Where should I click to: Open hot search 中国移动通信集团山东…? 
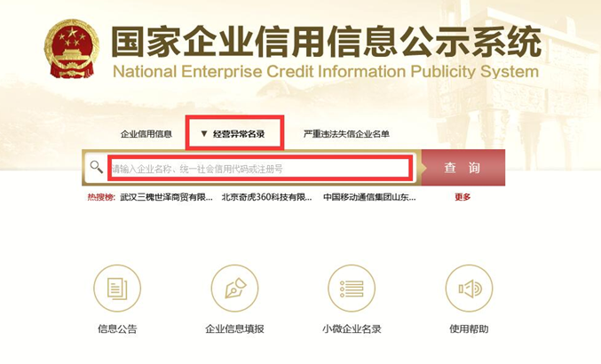(369, 197)
